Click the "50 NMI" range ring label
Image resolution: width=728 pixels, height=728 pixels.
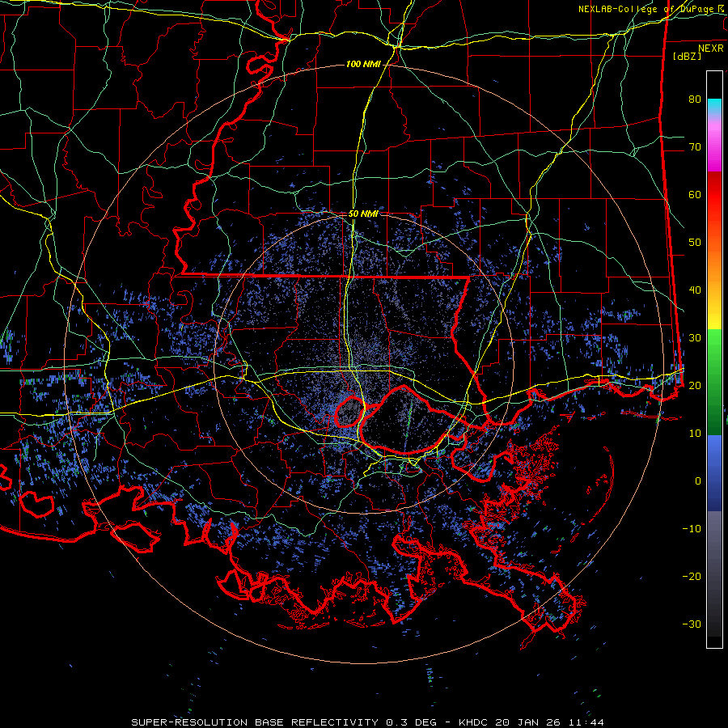click(x=363, y=214)
